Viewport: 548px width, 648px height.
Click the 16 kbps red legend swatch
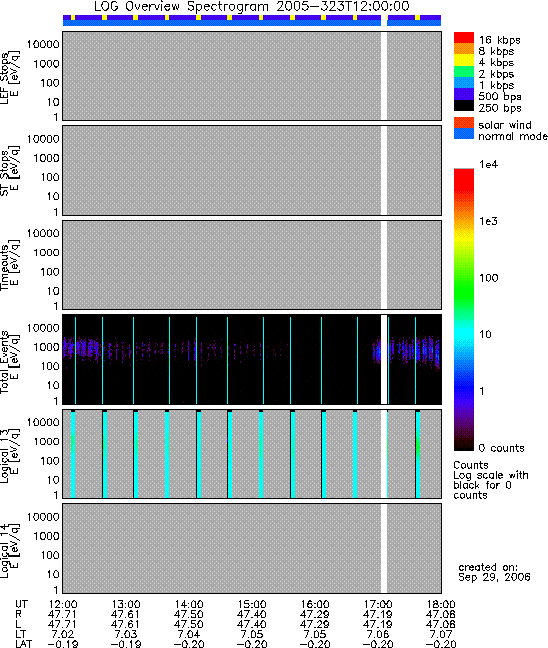[x=464, y=38]
